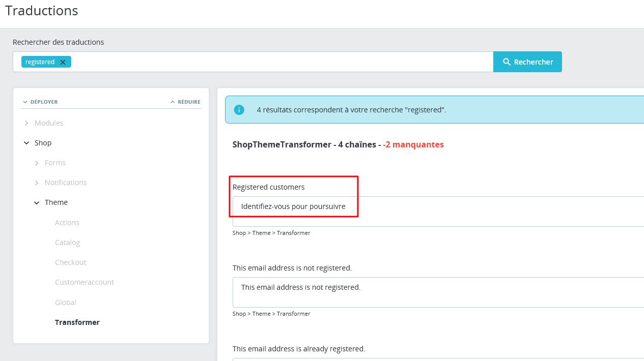
Task: Open the Customeraccount domain
Action: (x=85, y=282)
